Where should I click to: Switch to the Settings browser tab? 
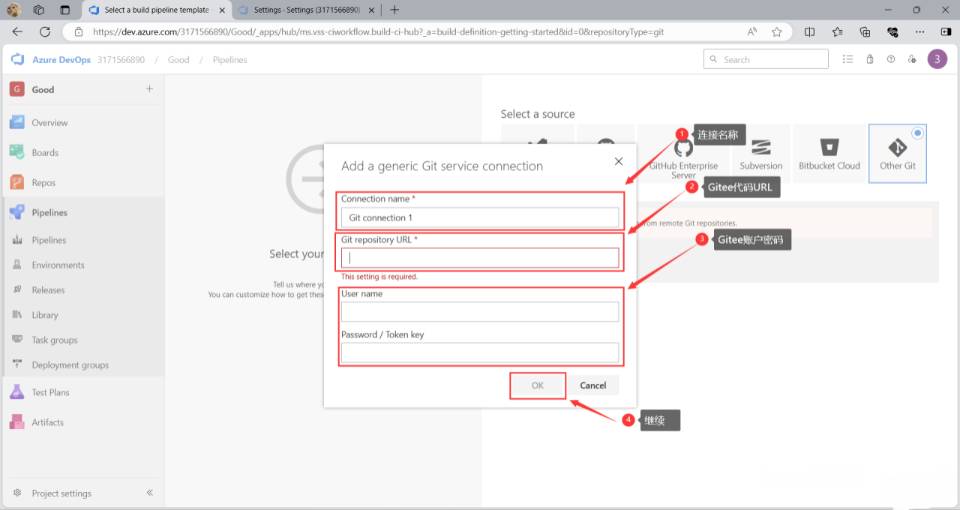[x=307, y=10]
